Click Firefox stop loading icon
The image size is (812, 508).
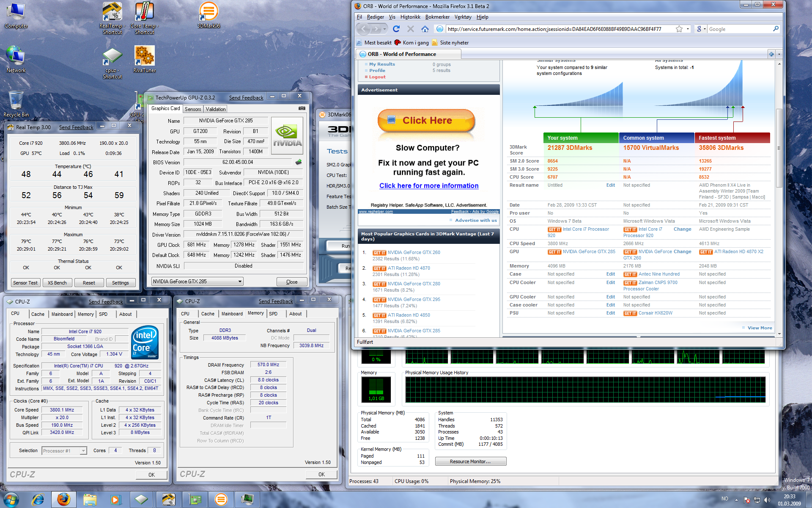coord(410,29)
